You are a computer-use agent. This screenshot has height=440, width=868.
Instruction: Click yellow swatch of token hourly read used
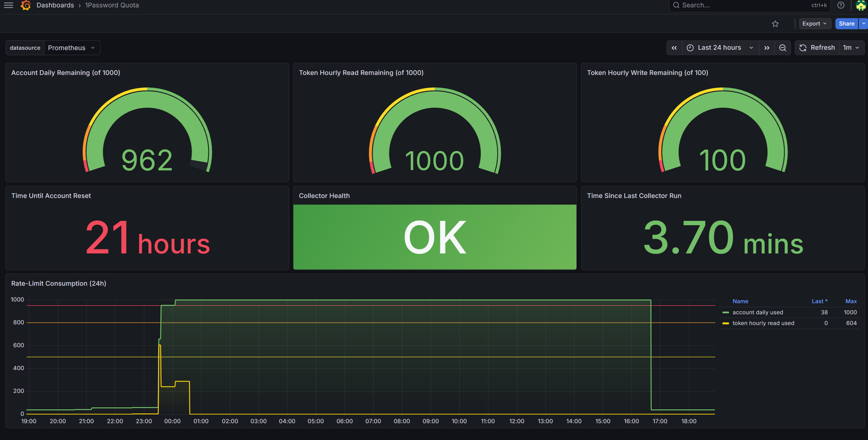tap(725, 323)
